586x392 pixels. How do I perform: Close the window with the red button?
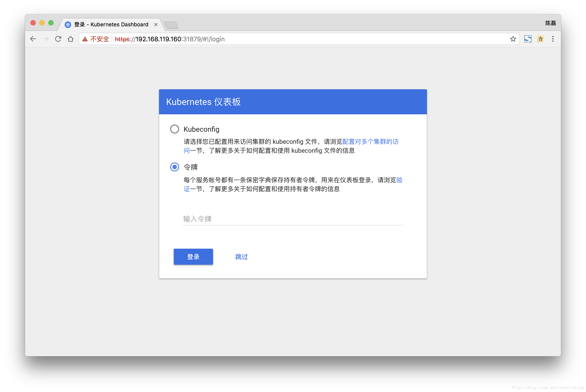(33, 23)
